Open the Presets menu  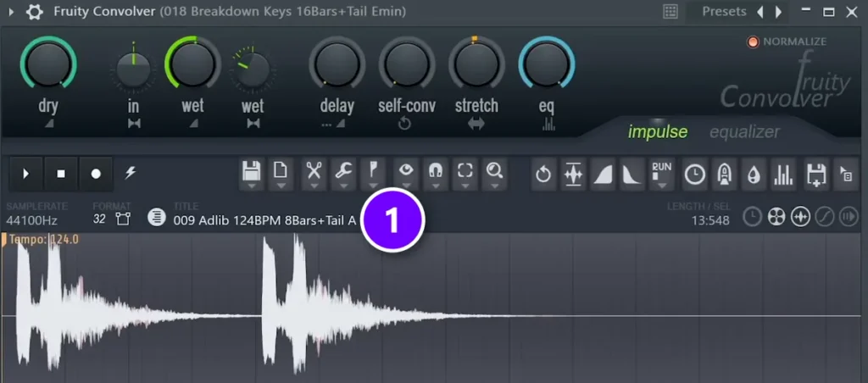click(724, 12)
